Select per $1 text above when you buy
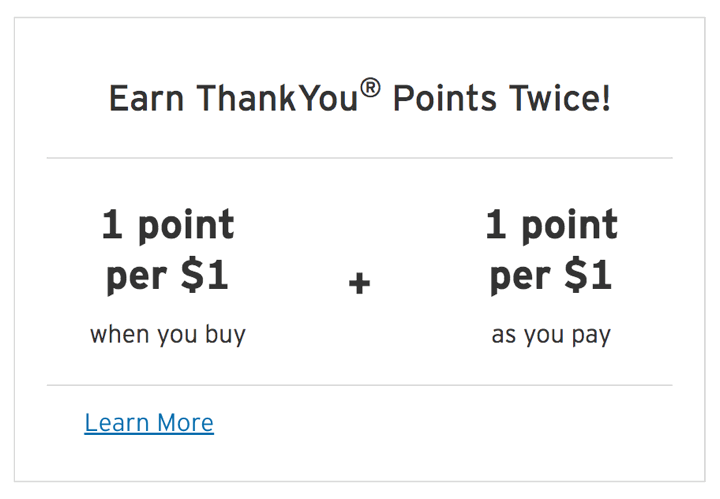720x499 pixels. pyautogui.click(x=167, y=275)
